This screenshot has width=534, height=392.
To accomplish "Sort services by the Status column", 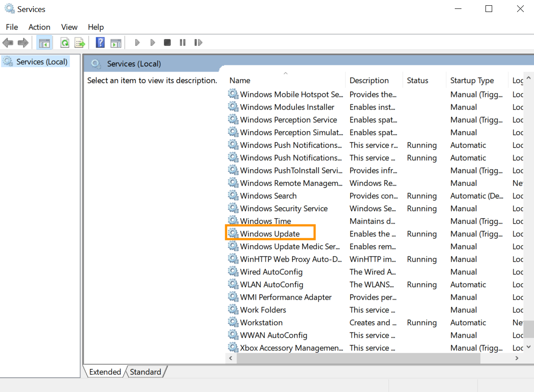I will [x=417, y=80].
